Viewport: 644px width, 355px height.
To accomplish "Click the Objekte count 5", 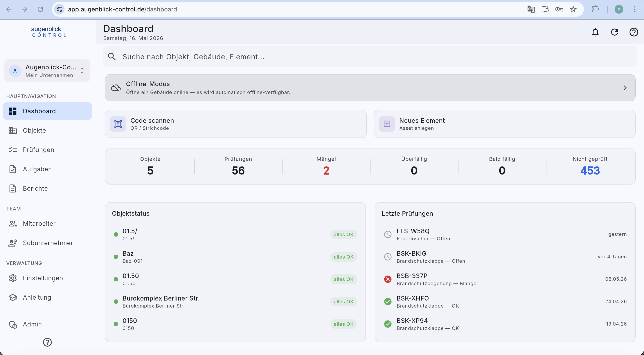I will click(x=150, y=171).
